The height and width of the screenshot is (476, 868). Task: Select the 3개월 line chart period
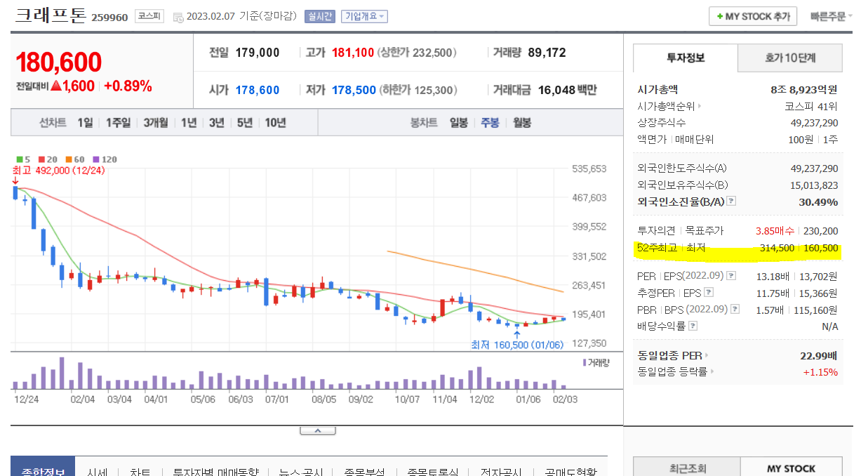click(x=156, y=123)
